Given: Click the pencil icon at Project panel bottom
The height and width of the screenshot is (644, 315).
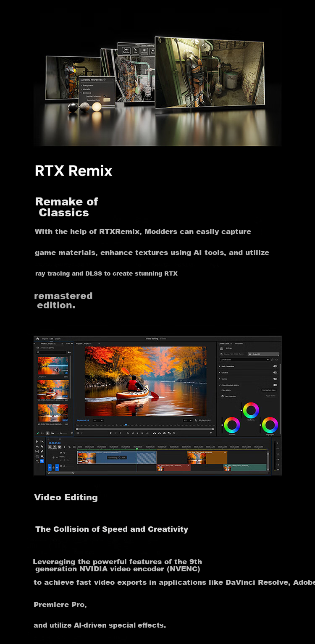Looking at the screenshot, I should coord(38,433).
